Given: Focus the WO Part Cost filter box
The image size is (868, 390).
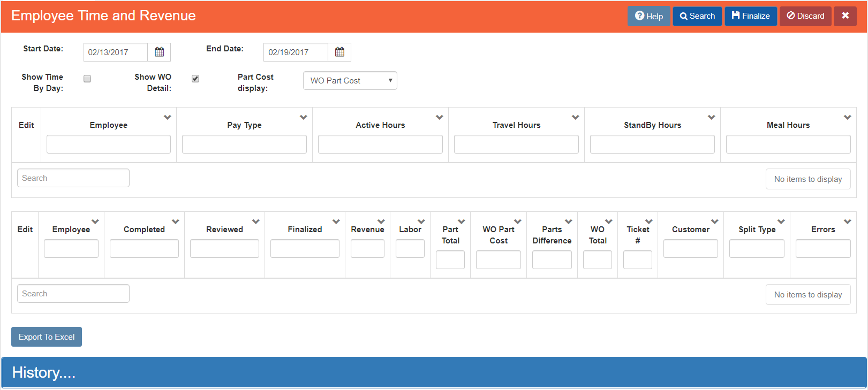Looking at the screenshot, I should click(499, 259).
